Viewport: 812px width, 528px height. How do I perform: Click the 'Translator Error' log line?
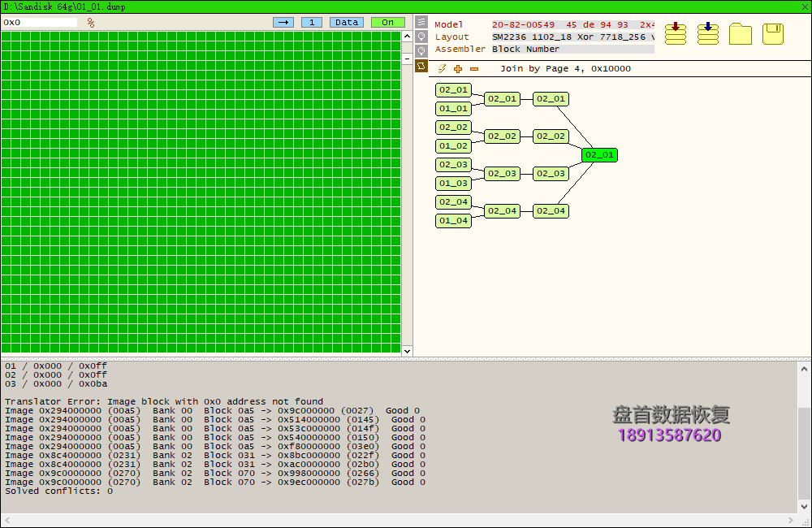(x=164, y=401)
